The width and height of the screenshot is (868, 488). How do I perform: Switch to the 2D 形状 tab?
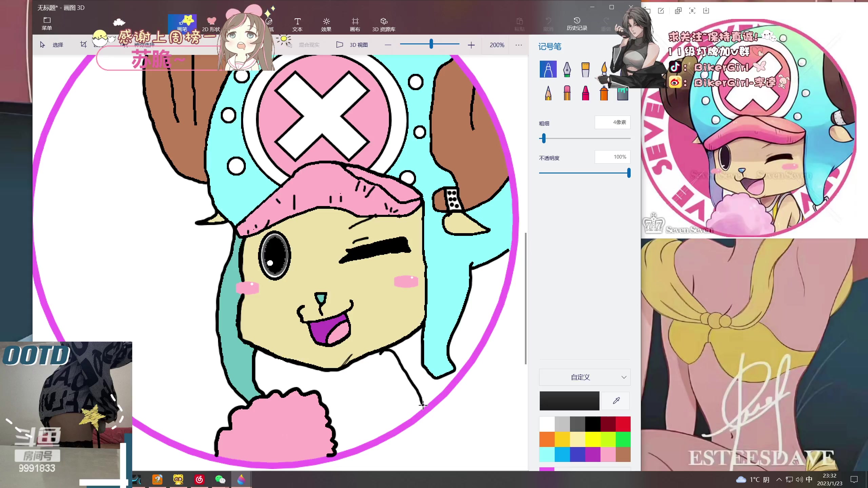[x=211, y=24]
